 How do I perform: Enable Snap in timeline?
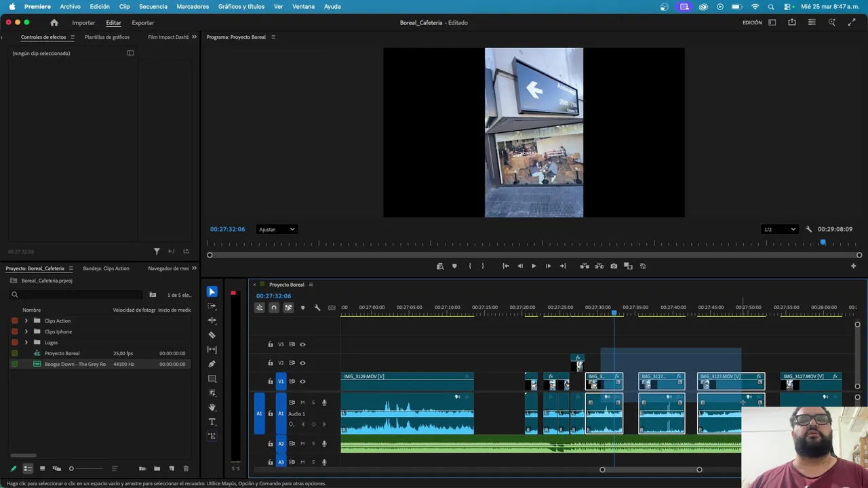point(273,308)
